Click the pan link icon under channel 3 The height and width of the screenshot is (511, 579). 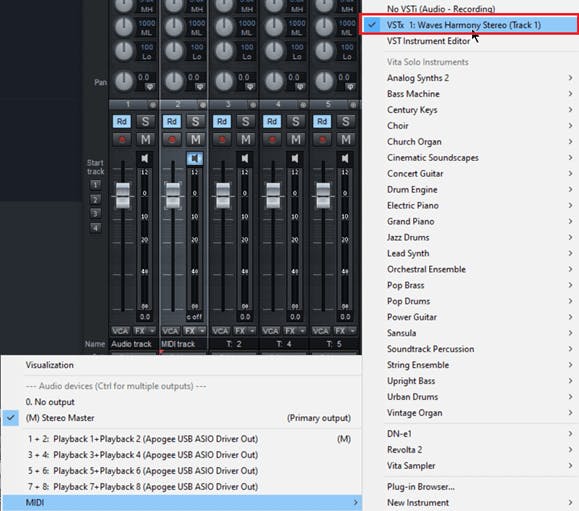pyautogui.click(x=250, y=87)
